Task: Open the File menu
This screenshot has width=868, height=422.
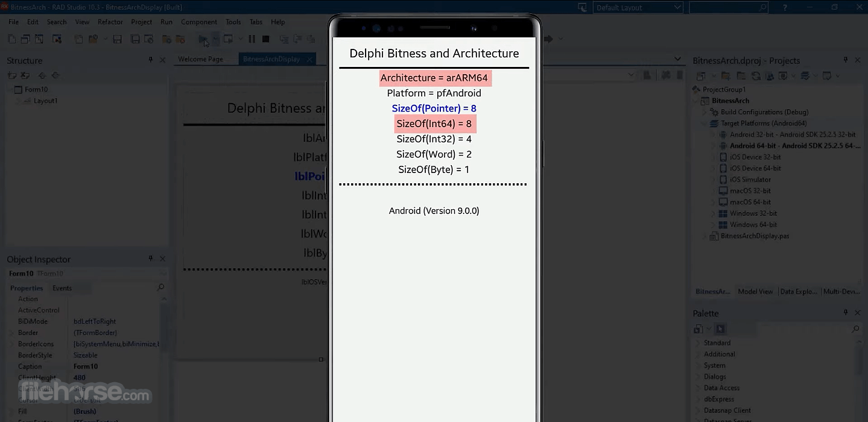Action: pos(14,22)
